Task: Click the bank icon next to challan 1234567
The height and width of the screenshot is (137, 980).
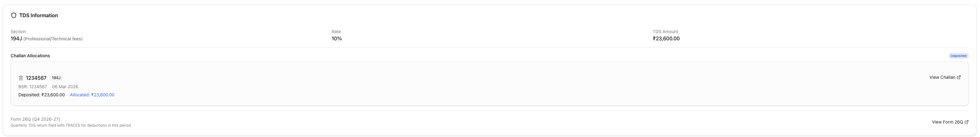Action: [x=21, y=78]
